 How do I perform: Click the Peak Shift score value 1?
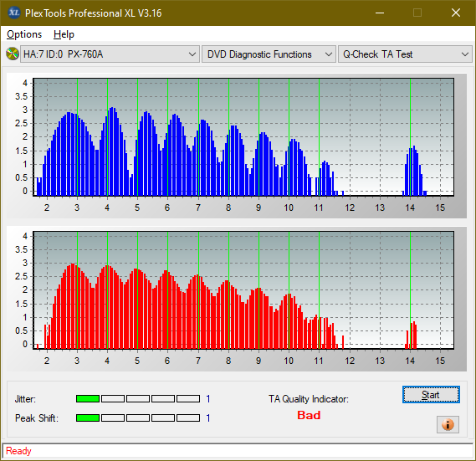click(208, 417)
